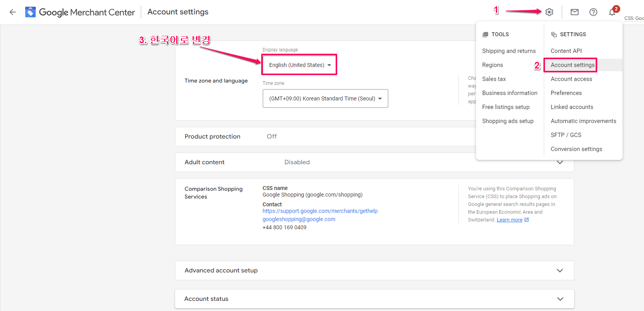The image size is (644, 311).
Task: Open the support.google.com merchants gethelp link
Action: [x=320, y=211]
